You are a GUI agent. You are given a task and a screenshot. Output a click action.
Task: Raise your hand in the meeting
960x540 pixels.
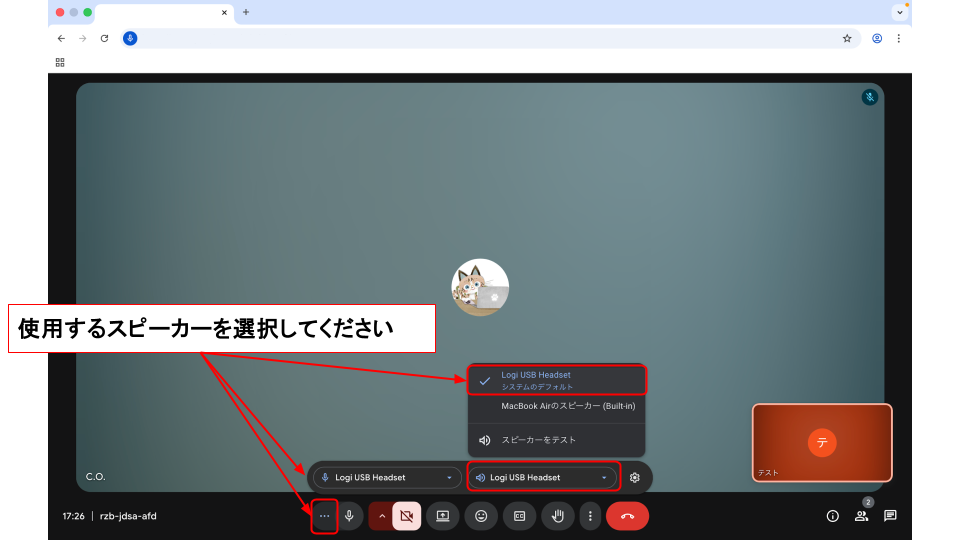coord(557,516)
